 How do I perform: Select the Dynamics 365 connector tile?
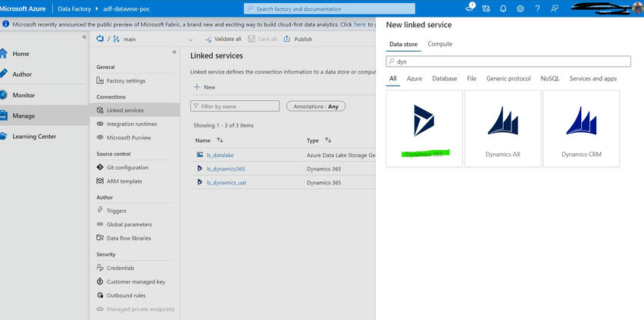click(424, 127)
